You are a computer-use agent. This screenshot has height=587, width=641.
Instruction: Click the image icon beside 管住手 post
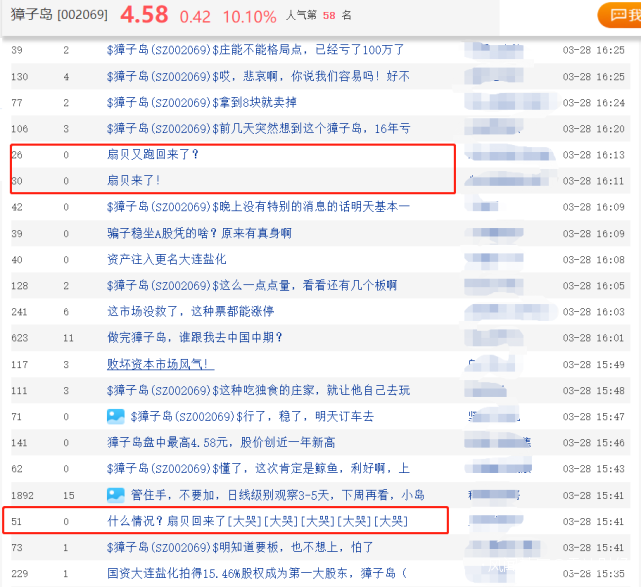coord(115,495)
